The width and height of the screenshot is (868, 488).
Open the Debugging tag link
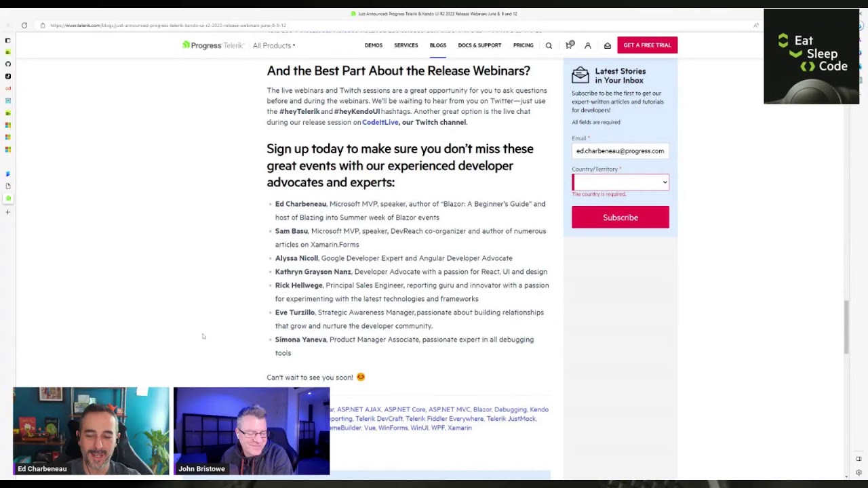click(x=510, y=409)
